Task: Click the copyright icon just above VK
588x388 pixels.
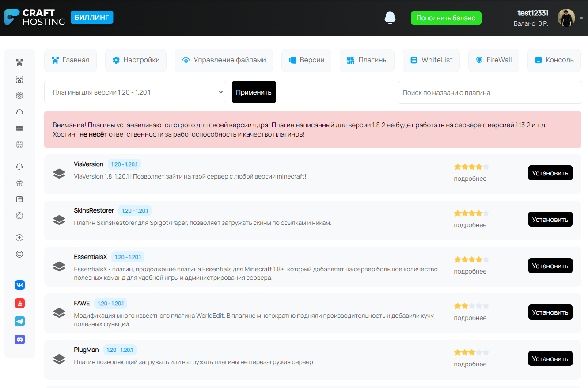Action: coord(19,254)
